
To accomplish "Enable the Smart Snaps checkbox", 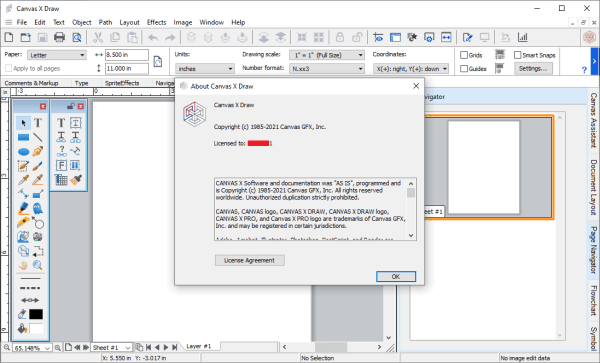I will (518, 55).
